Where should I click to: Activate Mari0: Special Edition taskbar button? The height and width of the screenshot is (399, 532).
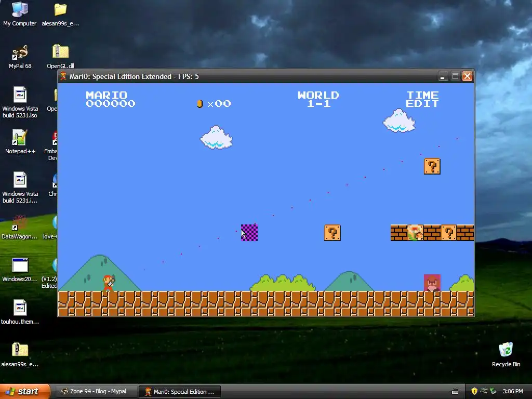(180, 392)
